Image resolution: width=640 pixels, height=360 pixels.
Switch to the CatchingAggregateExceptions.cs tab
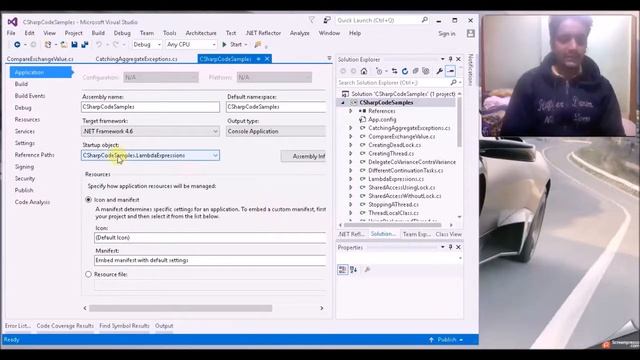136,59
